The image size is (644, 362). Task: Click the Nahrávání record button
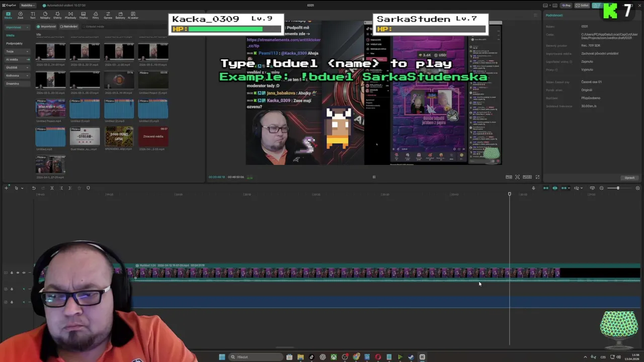69,27
